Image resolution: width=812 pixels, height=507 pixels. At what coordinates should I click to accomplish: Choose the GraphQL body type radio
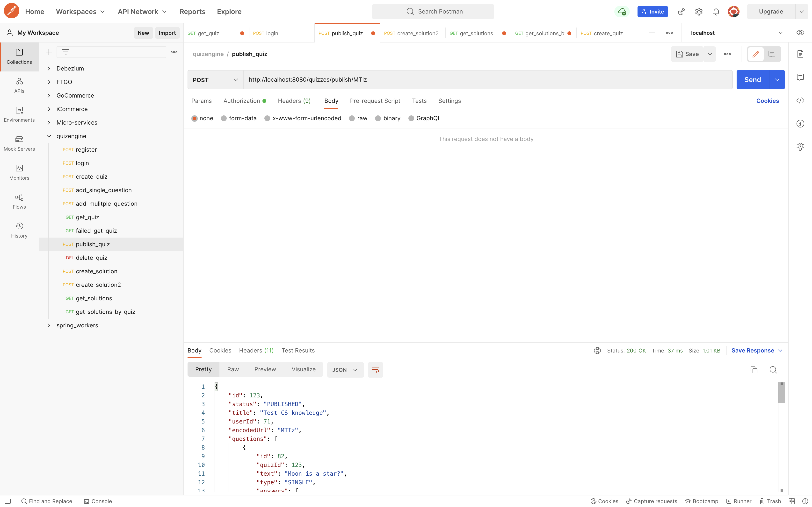click(x=411, y=118)
